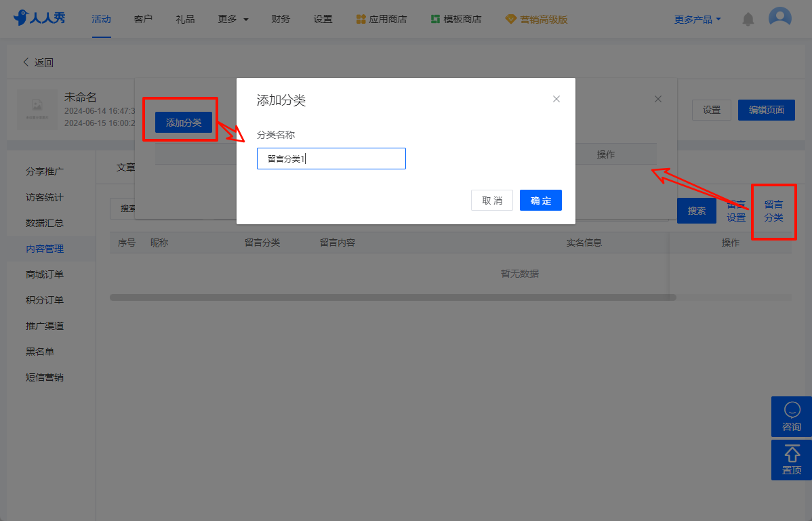Select 数据汇总 in the sidebar
Image resolution: width=812 pixels, height=521 pixels.
pyautogui.click(x=45, y=223)
